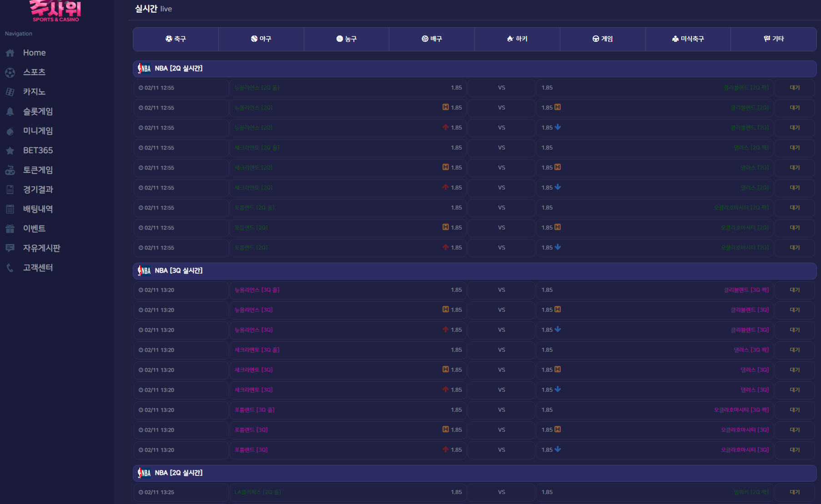Click the 카지노 cards icon in sidebar
Image resolution: width=821 pixels, height=504 pixels.
(10, 92)
